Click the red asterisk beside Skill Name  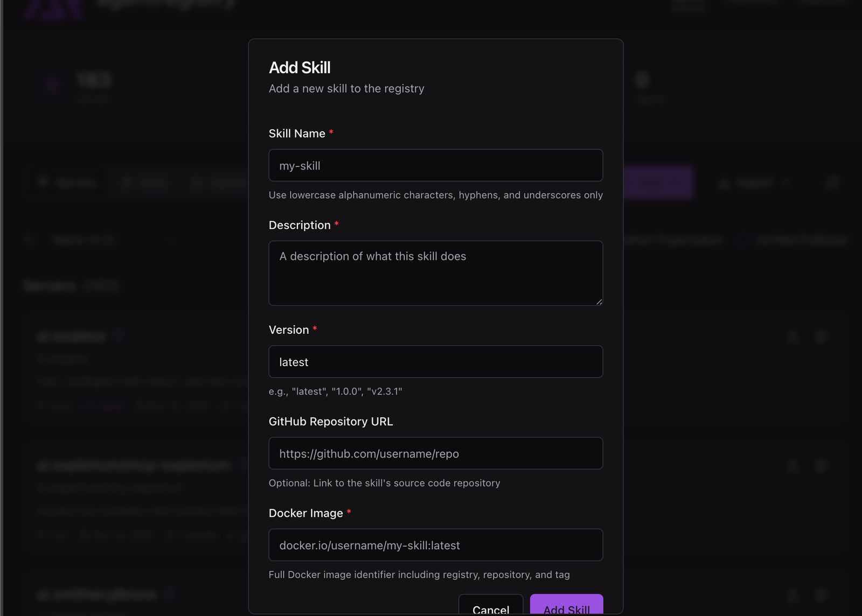click(331, 132)
